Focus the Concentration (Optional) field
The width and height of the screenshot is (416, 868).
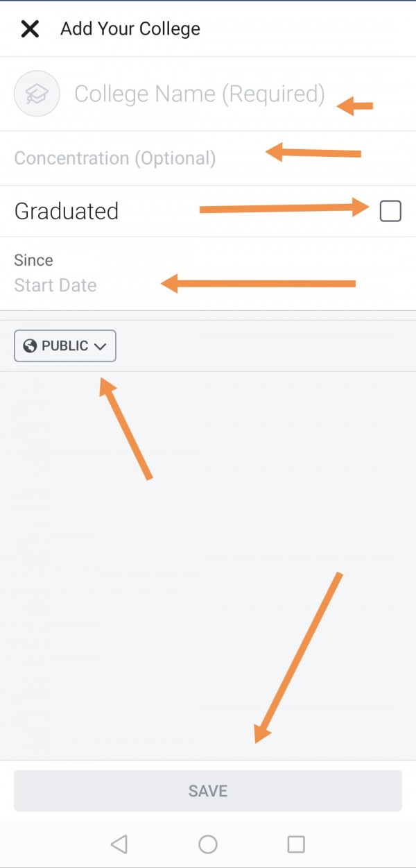coord(115,158)
